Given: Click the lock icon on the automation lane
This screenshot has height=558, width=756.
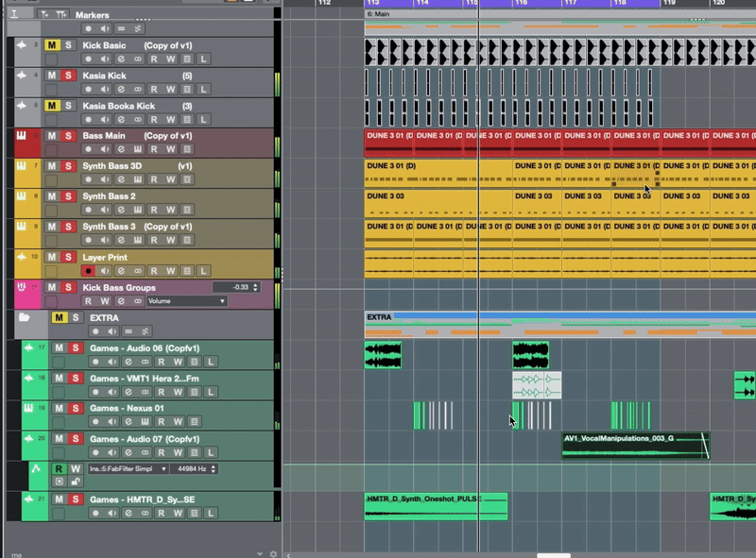Looking at the screenshot, I should coord(75,482).
